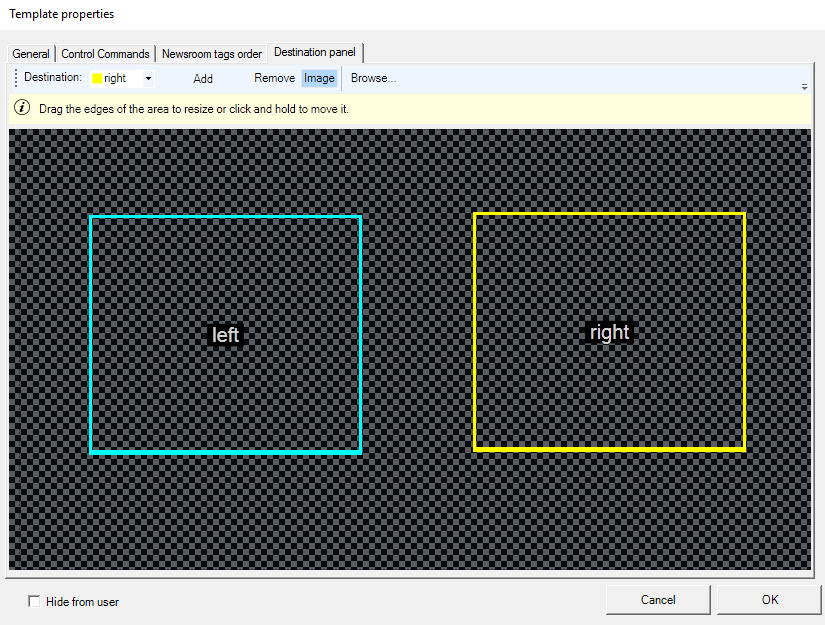Select the Destination panel tab
The height and width of the screenshot is (625, 825).
point(315,52)
